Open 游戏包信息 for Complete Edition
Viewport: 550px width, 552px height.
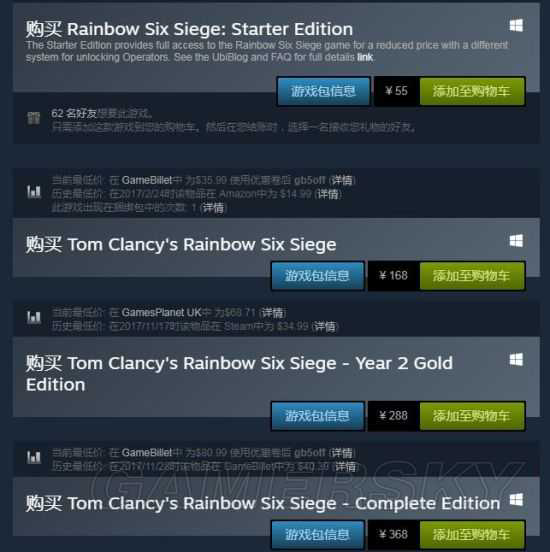[x=318, y=534]
